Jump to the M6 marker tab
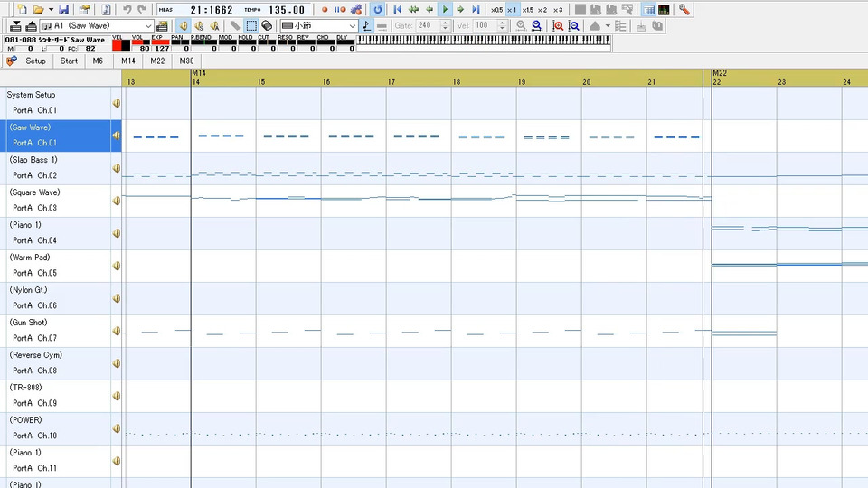 [x=98, y=61]
